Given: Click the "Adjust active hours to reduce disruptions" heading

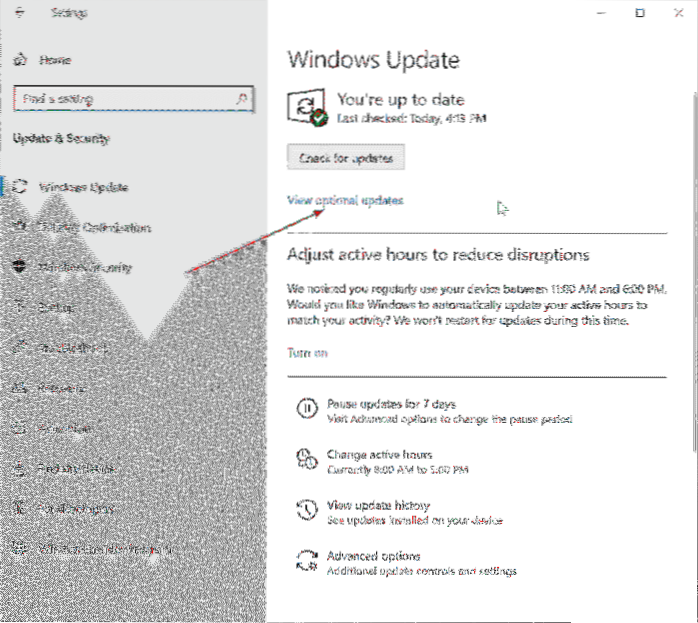Looking at the screenshot, I should [438, 255].
